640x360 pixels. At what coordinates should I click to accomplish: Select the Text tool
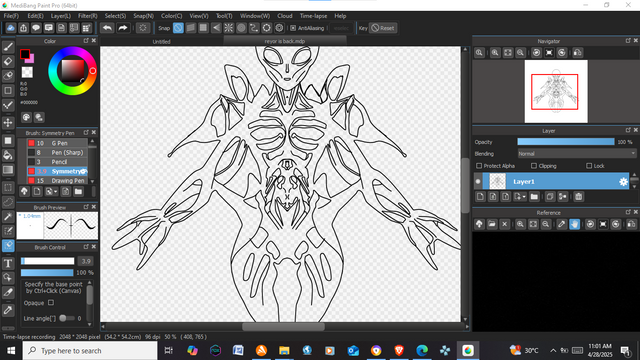click(x=8, y=263)
